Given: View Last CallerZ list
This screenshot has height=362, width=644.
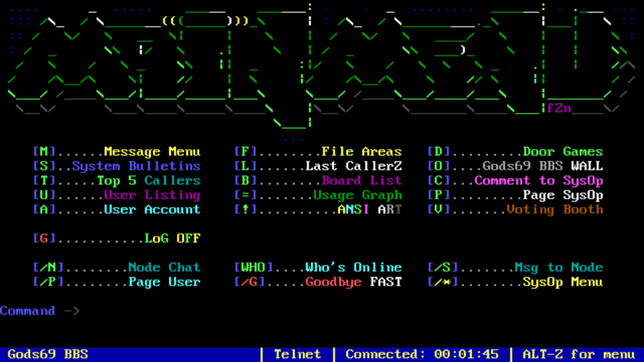Looking at the screenshot, I should [x=353, y=166].
